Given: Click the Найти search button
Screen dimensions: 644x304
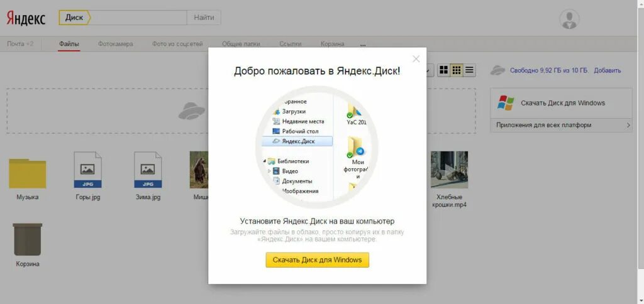Looking at the screenshot, I should click(204, 18).
